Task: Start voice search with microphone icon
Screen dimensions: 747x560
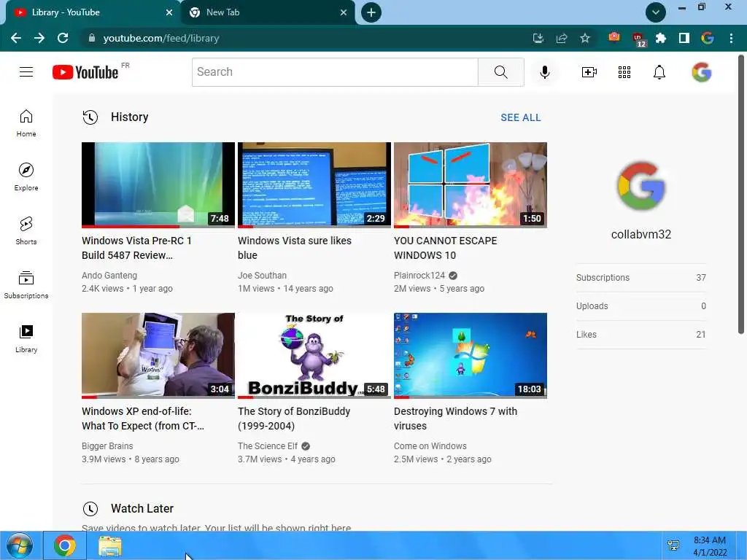Action: coord(544,72)
